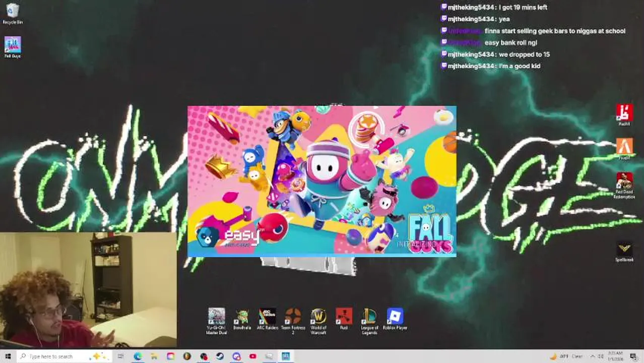Open the Windows Start menu

8,356
